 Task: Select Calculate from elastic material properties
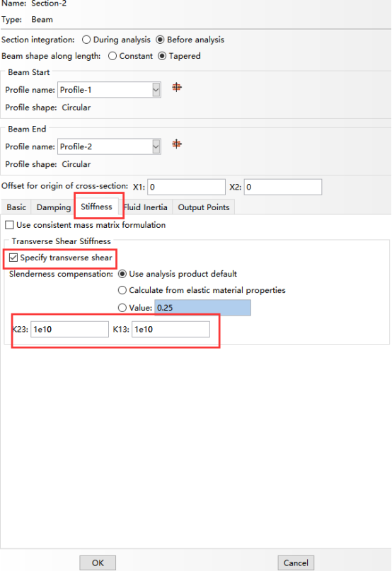(x=122, y=290)
